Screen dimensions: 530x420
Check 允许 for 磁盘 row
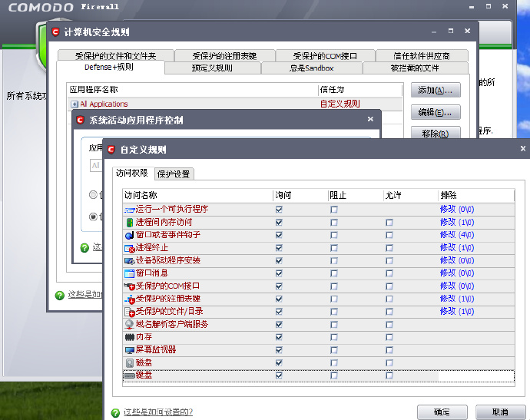(389, 363)
